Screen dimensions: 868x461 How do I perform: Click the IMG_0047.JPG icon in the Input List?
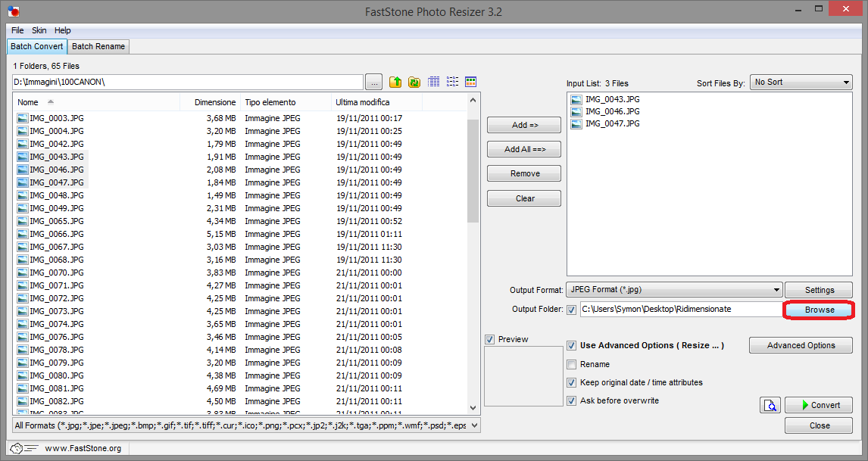pyautogui.click(x=576, y=124)
